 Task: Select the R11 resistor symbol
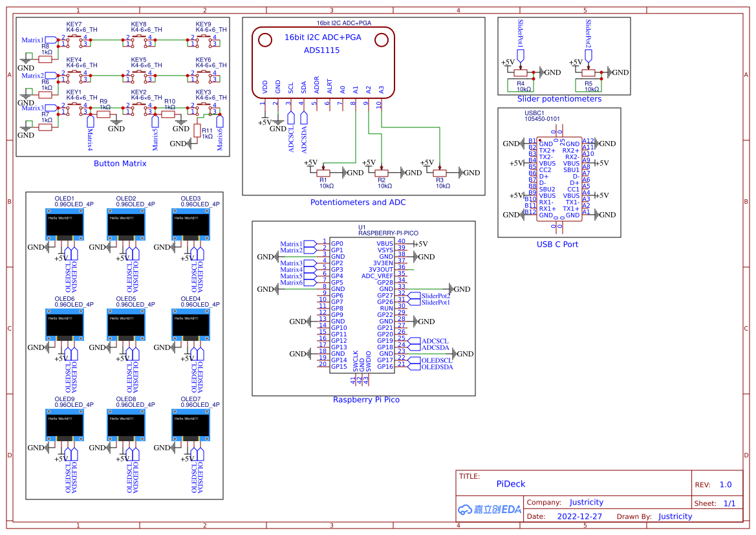pos(197,131)
